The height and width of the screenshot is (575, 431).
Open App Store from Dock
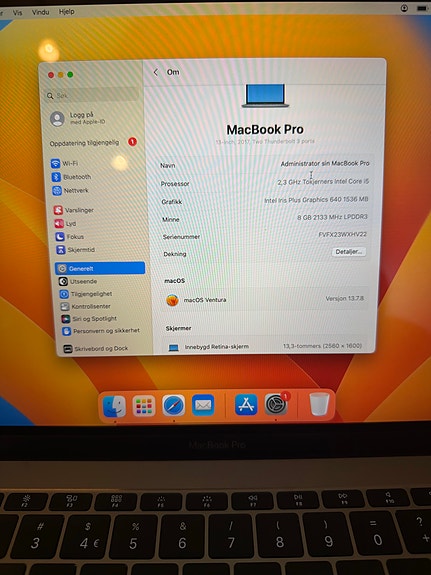click(246, 405)
